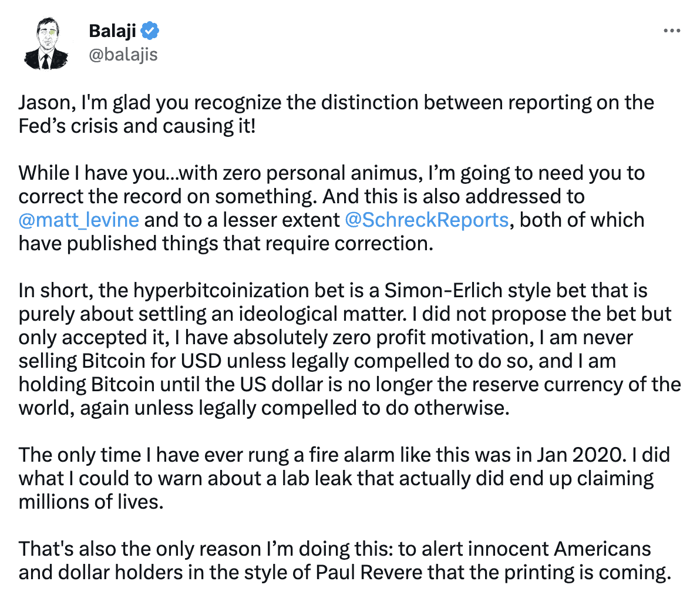
Task: Click the paragraph starting "That's also the only"
Action: (345, 560)
